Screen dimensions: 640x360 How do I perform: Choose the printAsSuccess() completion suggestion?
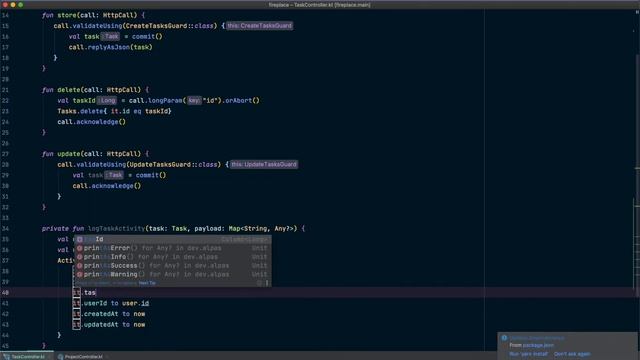pos(172,266)
